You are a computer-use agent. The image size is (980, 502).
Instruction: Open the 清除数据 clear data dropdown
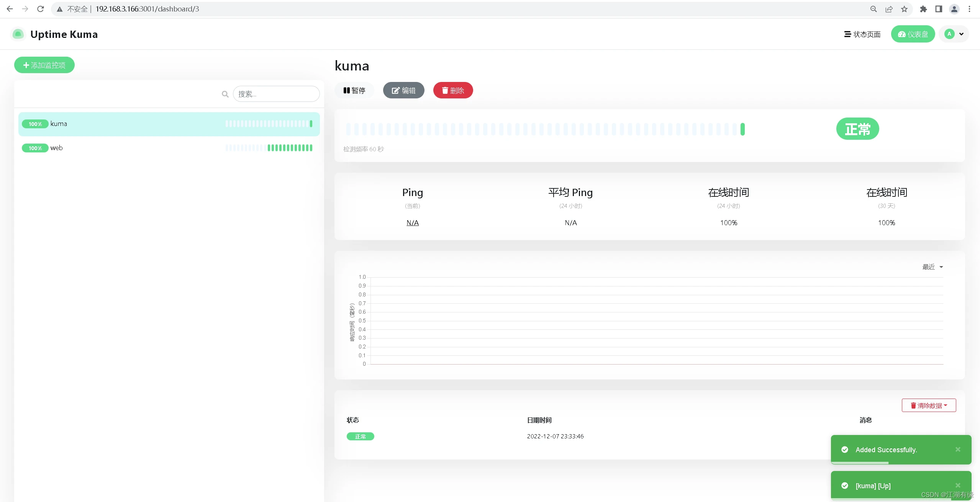pos(929,406)
